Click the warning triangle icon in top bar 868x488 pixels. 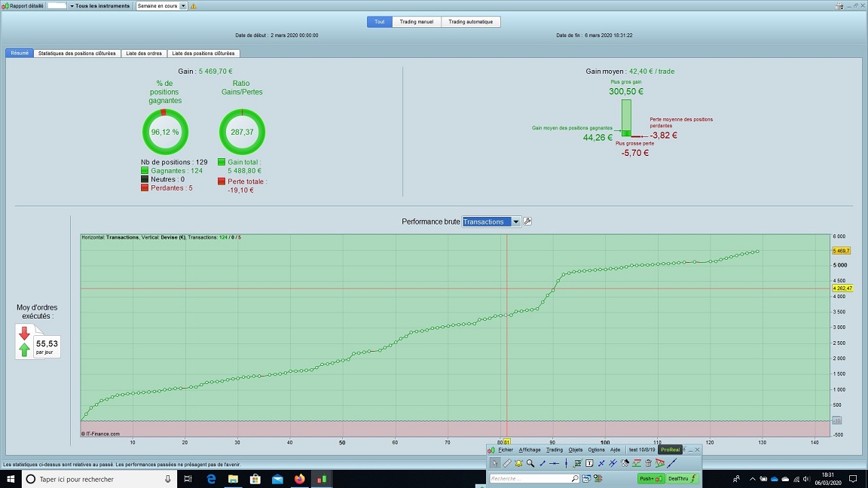pyautogui.click(x=193, y=6)
